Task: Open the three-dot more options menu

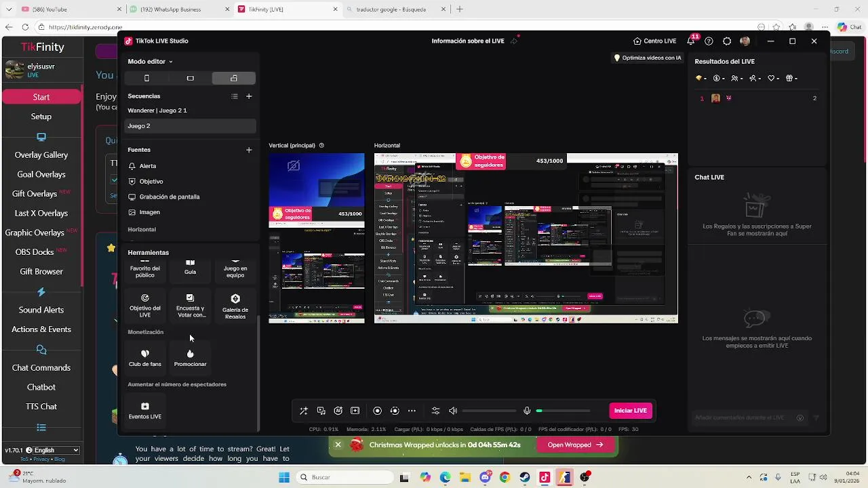Action: coord(412,411)
